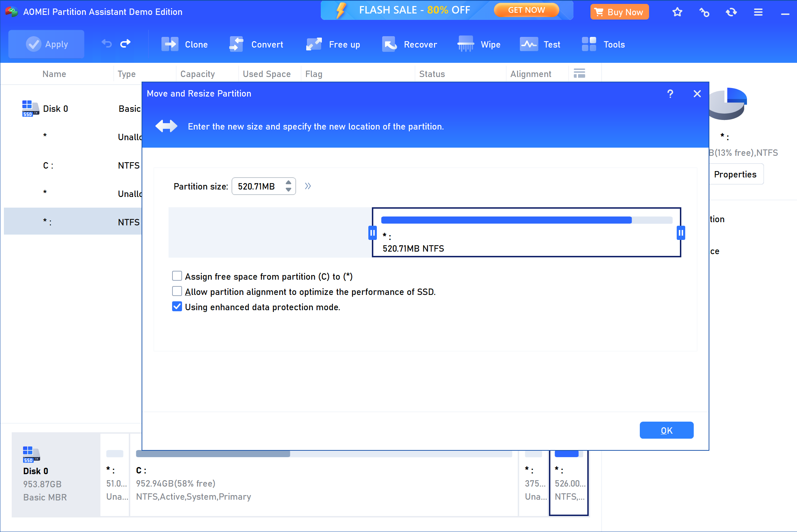Sort by the Used Space column header

[266, 74]
